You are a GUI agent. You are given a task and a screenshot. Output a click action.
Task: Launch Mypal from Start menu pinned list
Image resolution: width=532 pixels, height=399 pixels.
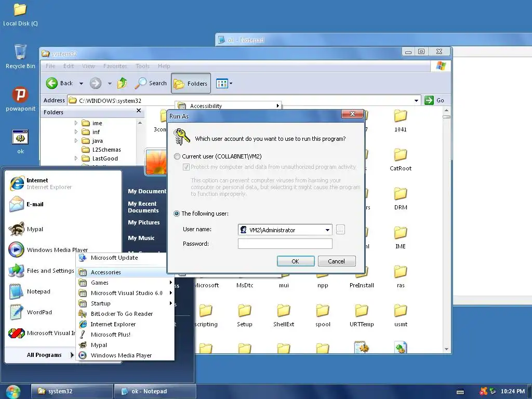click(x=63, y=229)
